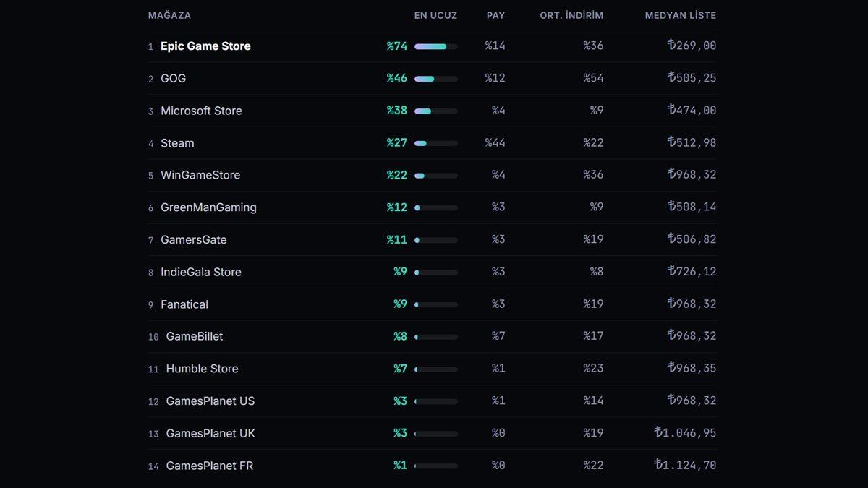The width and height of the screenshot is (868, 488).
Task: Select the Humble Store name
Action: click(202, 369)
